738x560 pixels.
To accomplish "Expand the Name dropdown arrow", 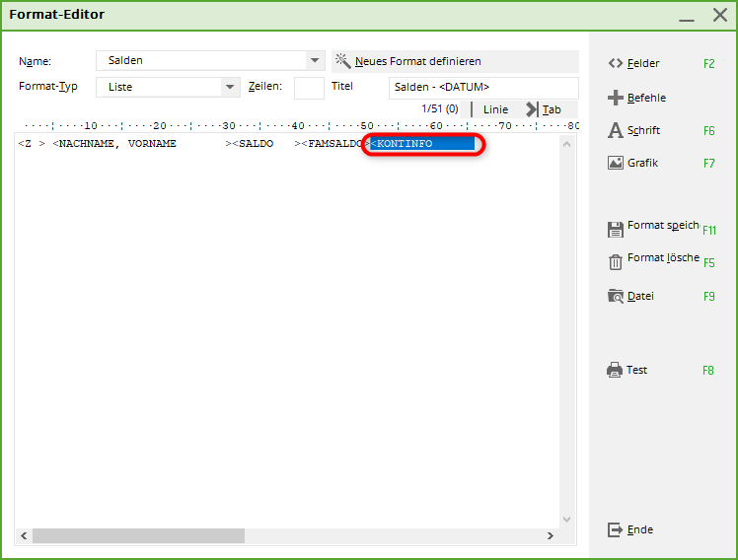I will [315, 61].
